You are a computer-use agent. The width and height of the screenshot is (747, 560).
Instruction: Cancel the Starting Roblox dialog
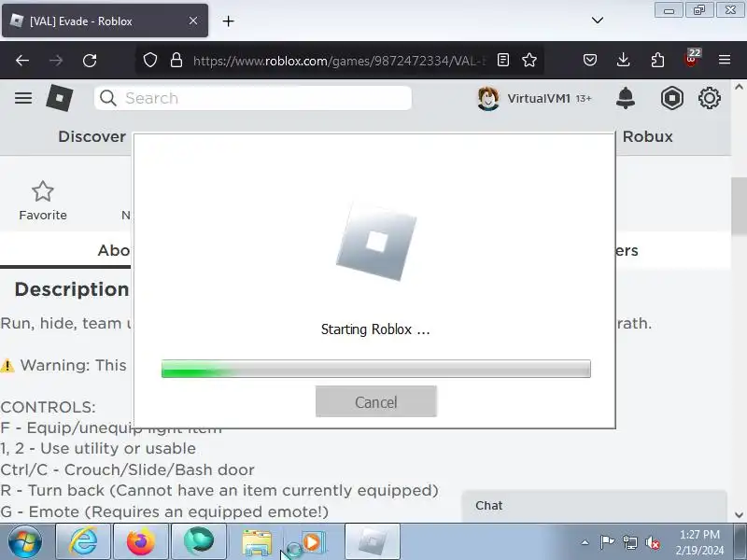pyautogui.click(x=376, y=402)
